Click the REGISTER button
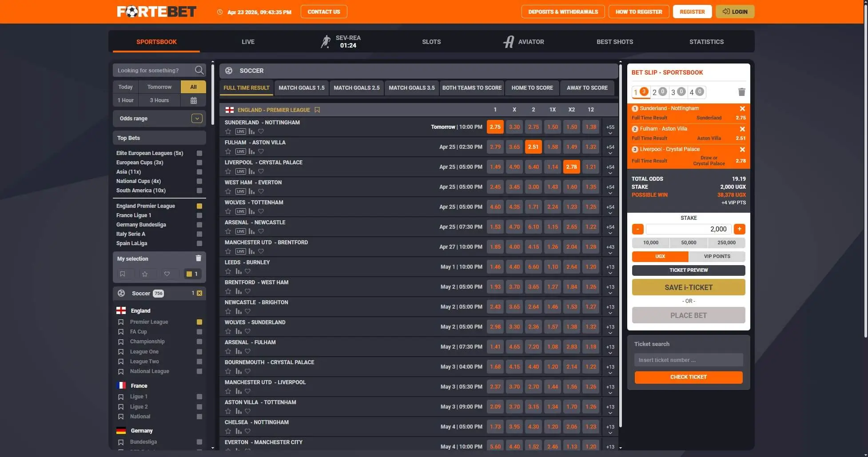The height and width of the screenshot is (457, 868). pyautogui.click(x=692, y=12)
